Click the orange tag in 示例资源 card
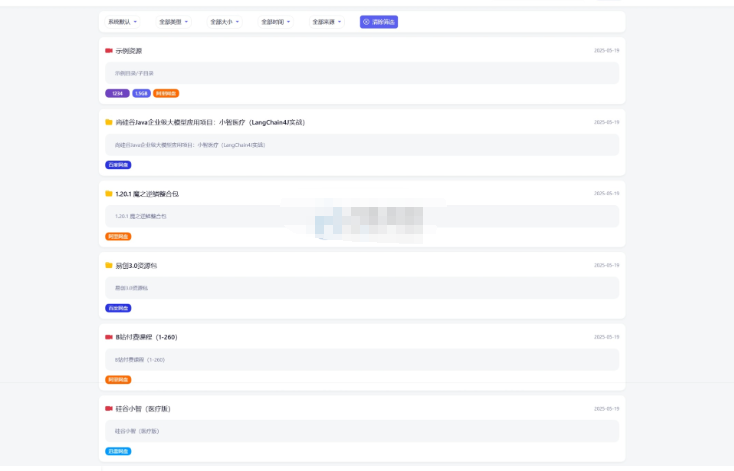The height and width of the screenshot is (471, 734). 166,94
